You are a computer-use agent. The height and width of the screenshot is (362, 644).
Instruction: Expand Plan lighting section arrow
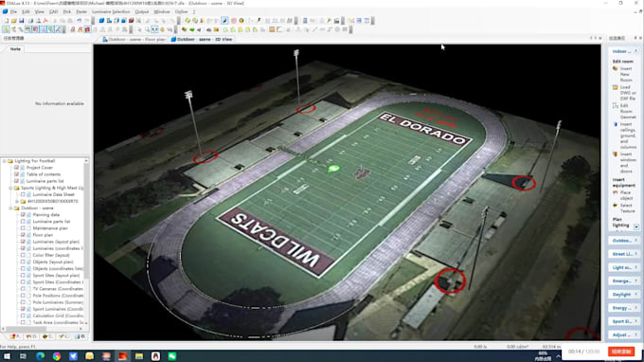(x=636, y=226)
